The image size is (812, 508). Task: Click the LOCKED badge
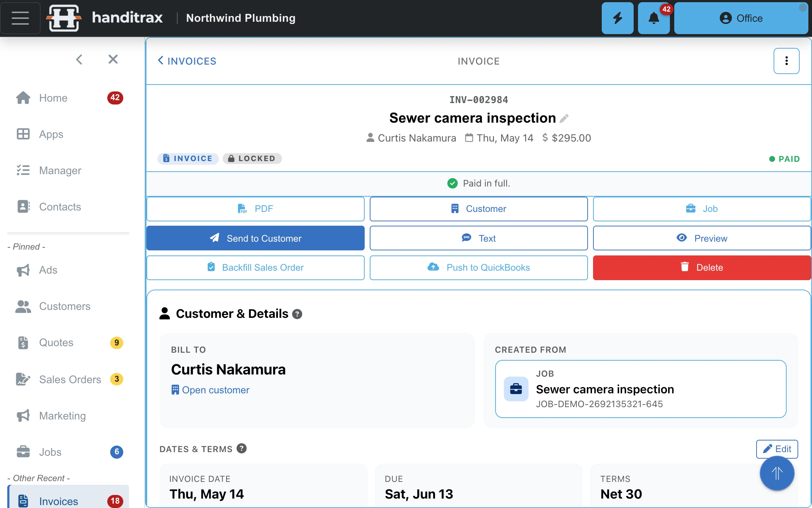click(x=252, y=159)
